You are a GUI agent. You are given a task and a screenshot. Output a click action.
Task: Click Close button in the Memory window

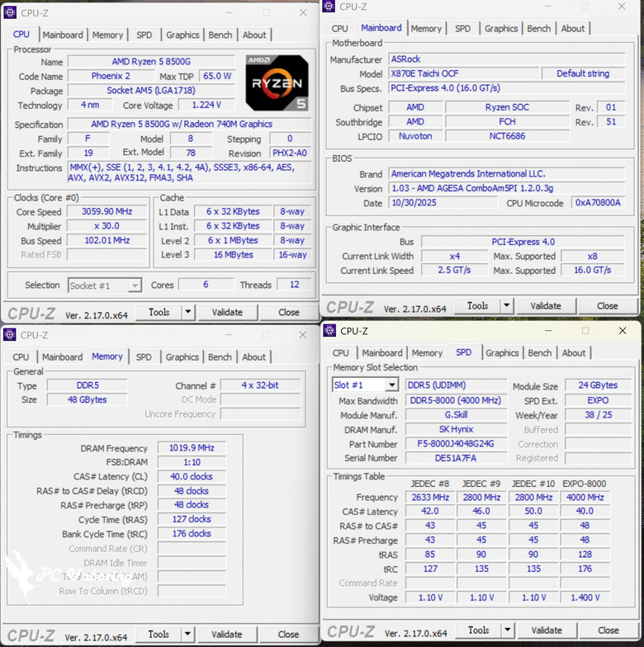[288, 634]
